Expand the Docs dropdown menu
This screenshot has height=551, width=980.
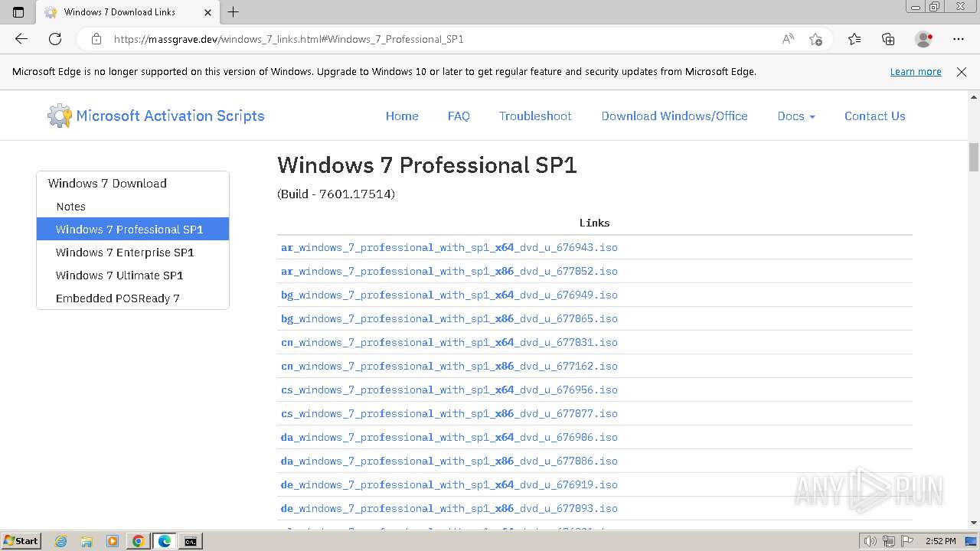(796, 116)
